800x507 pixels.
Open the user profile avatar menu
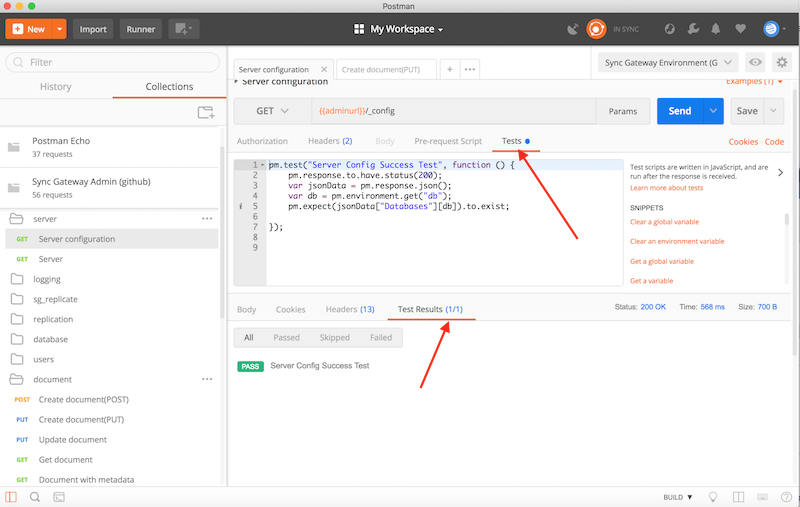pyautogui.click(x=774, y=29)
